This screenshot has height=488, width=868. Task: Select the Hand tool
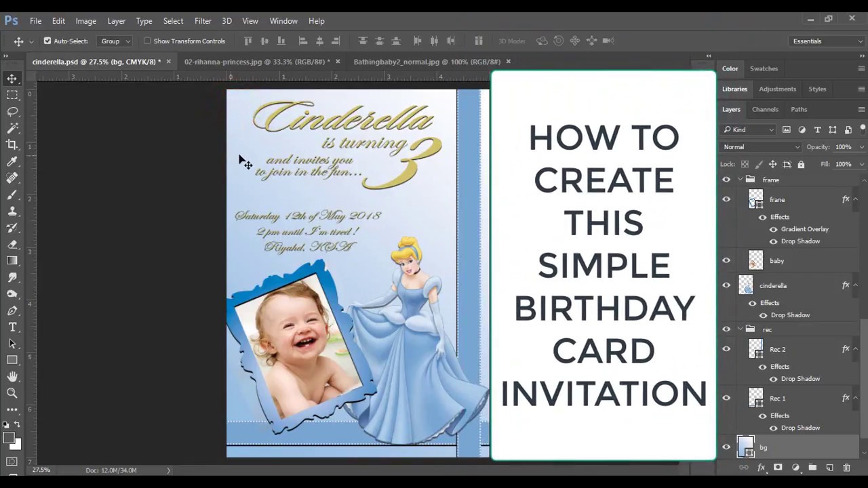(x=12, y=377)
